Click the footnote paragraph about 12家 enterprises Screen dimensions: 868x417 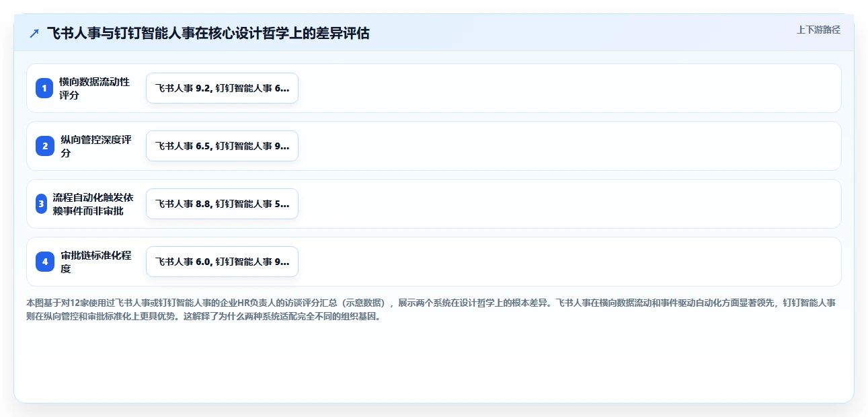(x=430, y=309)
